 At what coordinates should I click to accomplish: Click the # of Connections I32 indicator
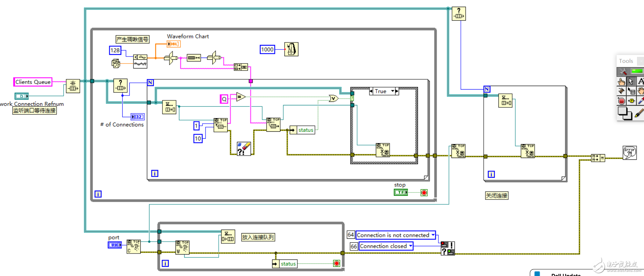[x=137, y=117]
